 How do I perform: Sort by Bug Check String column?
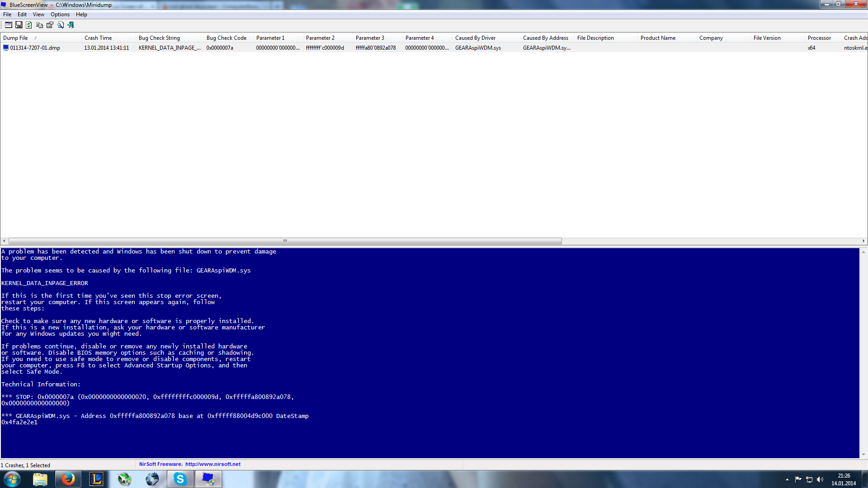click(x=159, y=38)
